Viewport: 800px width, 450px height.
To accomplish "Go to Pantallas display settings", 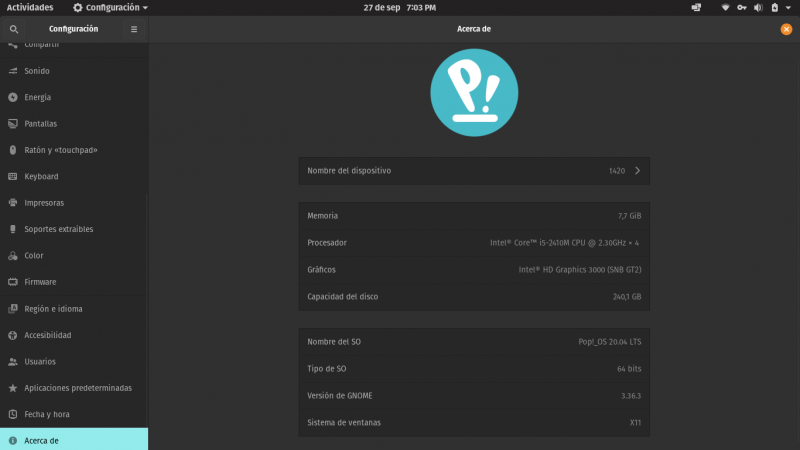I will 40,124.
